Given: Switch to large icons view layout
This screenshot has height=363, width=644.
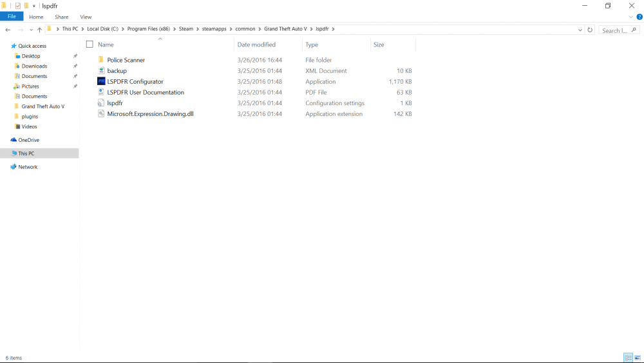Looking at the screenshot, I should [x=638, y=358].
